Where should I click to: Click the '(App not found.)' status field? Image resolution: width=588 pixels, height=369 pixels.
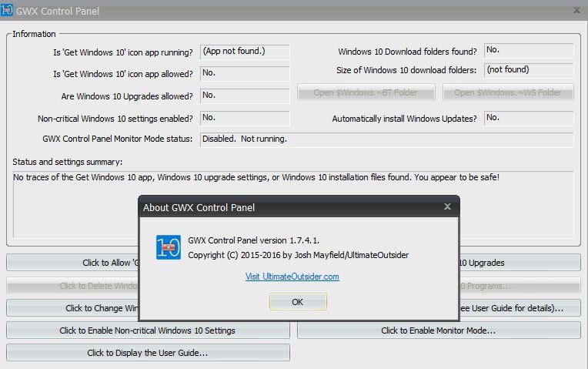[x=245, y=52]
